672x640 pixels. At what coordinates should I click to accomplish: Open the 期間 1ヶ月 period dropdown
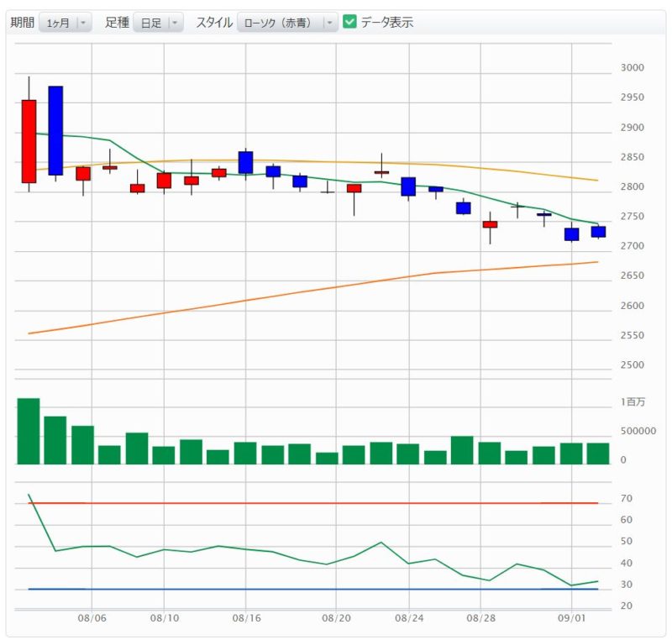[x=65, y=23]
